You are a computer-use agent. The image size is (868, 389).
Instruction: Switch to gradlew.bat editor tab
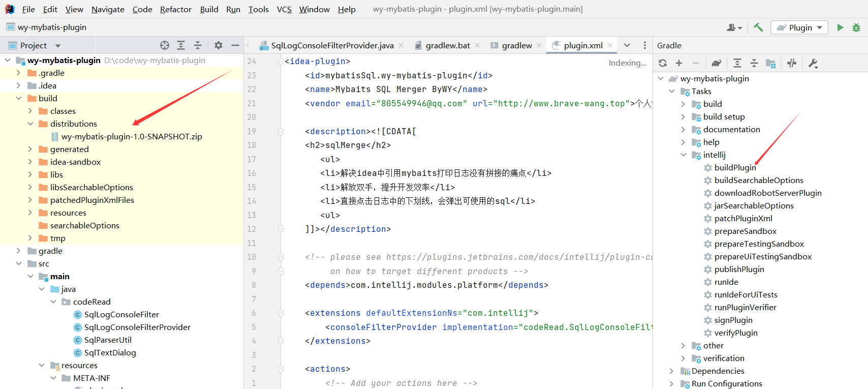point(448,45)
